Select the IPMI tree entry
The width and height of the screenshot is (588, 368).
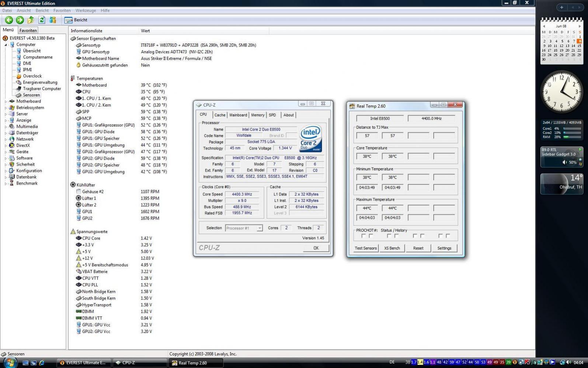[x=24, y=70]
